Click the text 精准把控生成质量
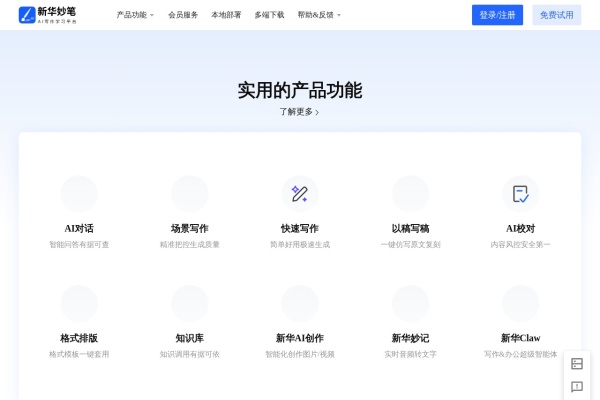The width and height of the screenshot is (600, 400). (189, 245)
